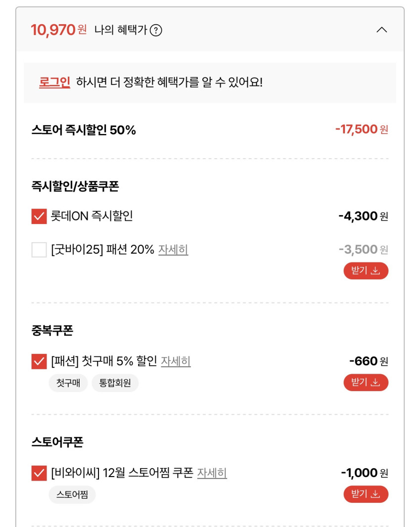The width and height of the screenshot is (420, 527).
Task: Uncheck the [비와이씨] 12월 스토어찜 쿠폰 checkbox
Action: point(39,473)
